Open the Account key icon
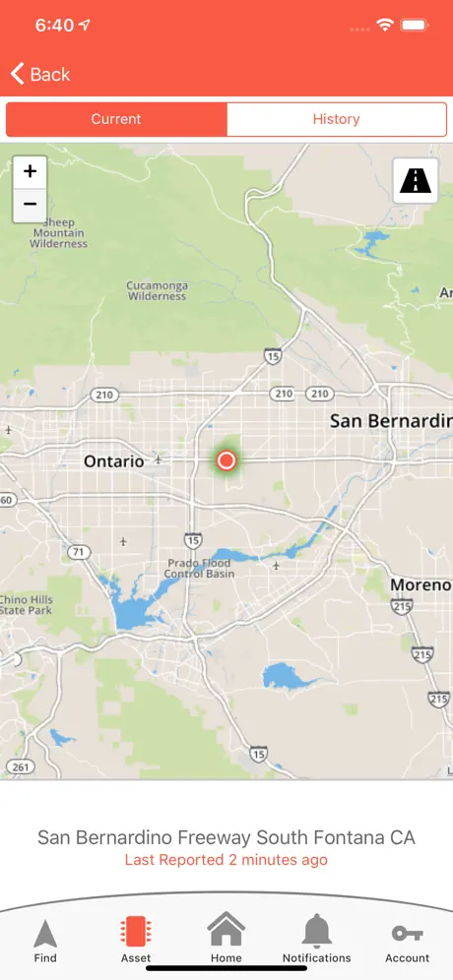Viewport: 453px width, 980px height. pyautogui.click(x=408, y=933)
